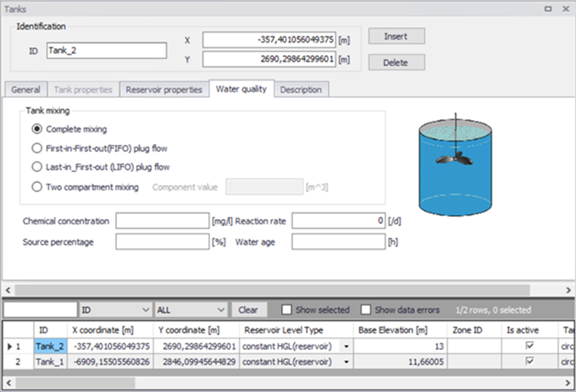Click the panel horizontal scrollbar thumb
This screenshot has height=392, width=576.
pos(272,290)
